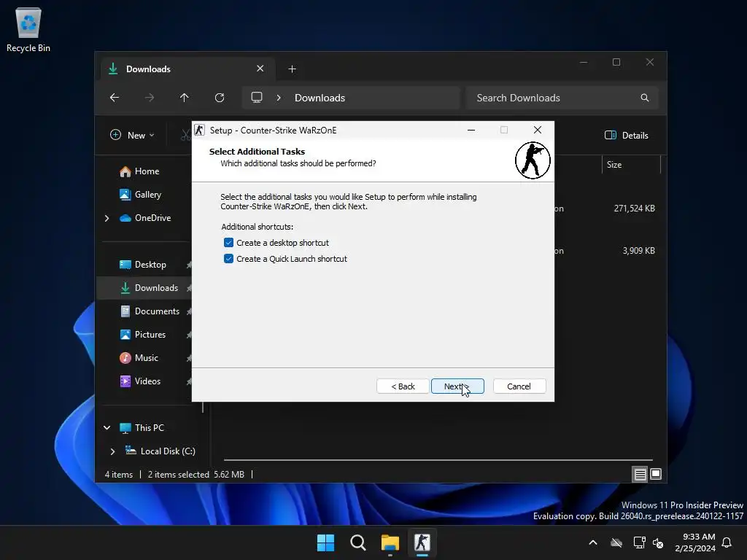Open the New dropdown in File Explorer
Viewport: 747px width, 560px height.
click(133, 135)
